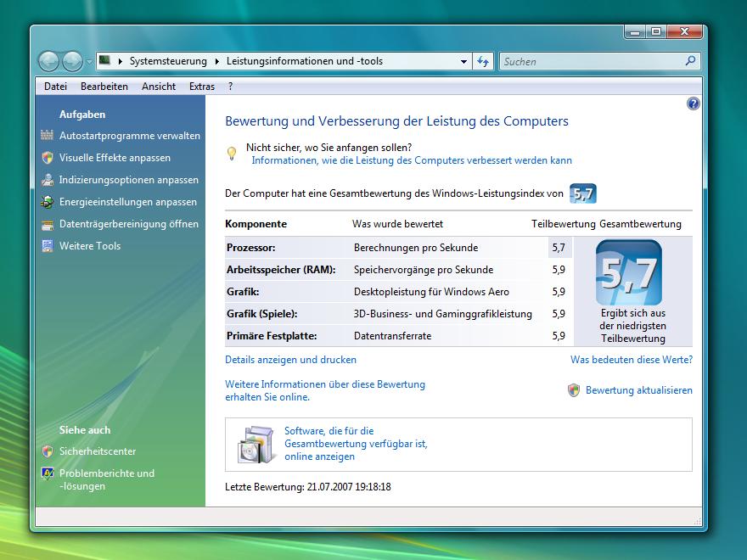Open Problemberichte und -lösungen link

(107, 479)
